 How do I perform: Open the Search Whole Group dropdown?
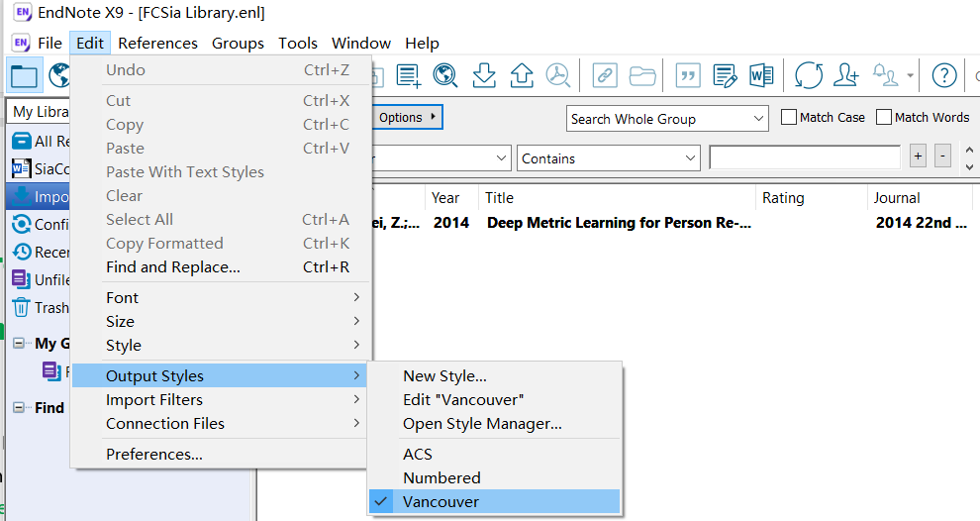tap(667, 119)
